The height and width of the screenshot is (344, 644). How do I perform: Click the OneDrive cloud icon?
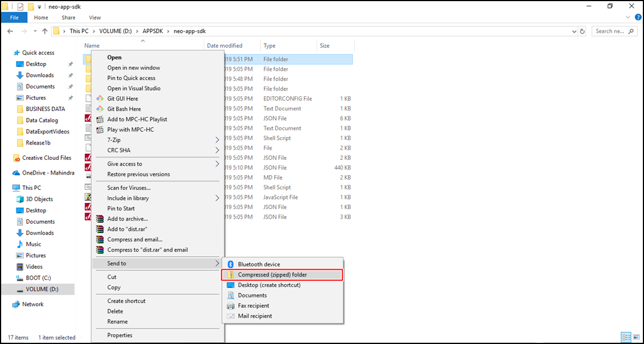[17, 173]
